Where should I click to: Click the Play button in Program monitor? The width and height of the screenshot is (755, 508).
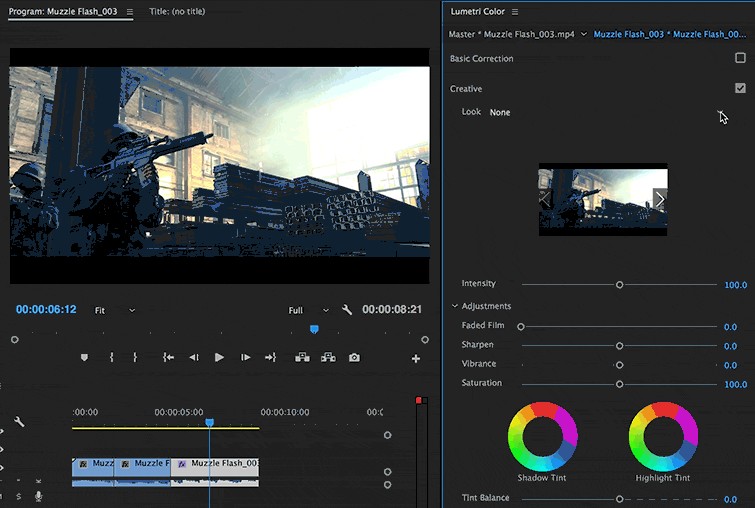click(x=219, y=357)
